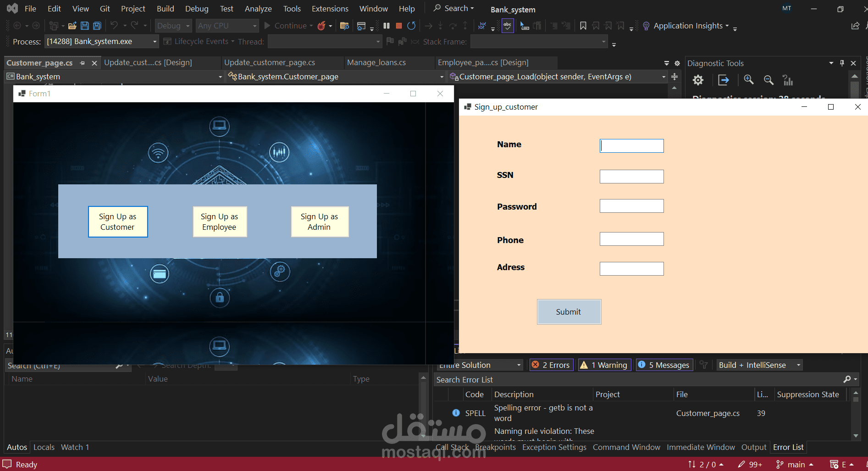This screenshot has height=471, width=868.
Task: Click the Save All toolbar icon
Action: pos(97,26)
